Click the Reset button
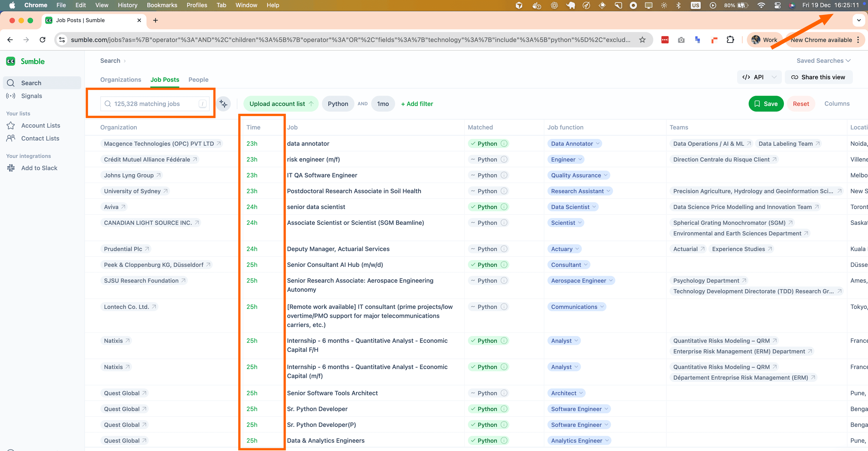Image resolution: width=868 pixels, height=451 pixels. tap(801, 104)
